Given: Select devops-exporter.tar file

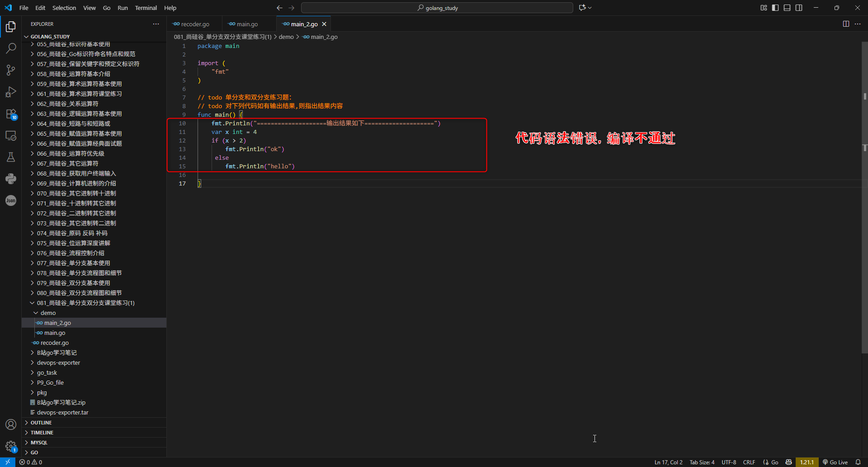Looking at the screenshot, I should (94, 413).
